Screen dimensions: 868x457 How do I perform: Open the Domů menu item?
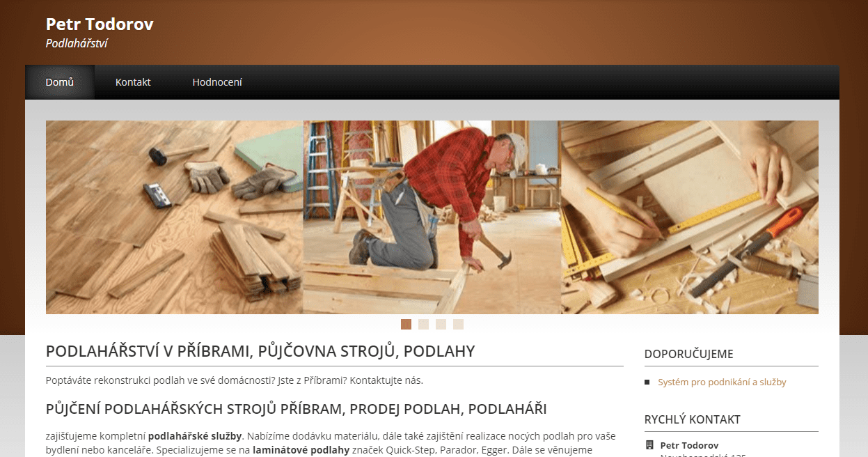tap(60, 82)
